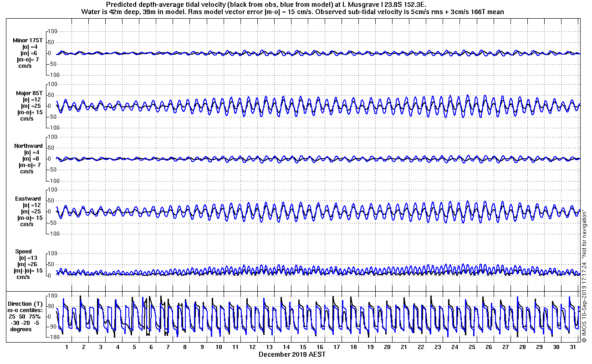This screenshot has height=364, width=592.
Task: Click the "28" day label on the date axis
Action: (x=522, y=347)
